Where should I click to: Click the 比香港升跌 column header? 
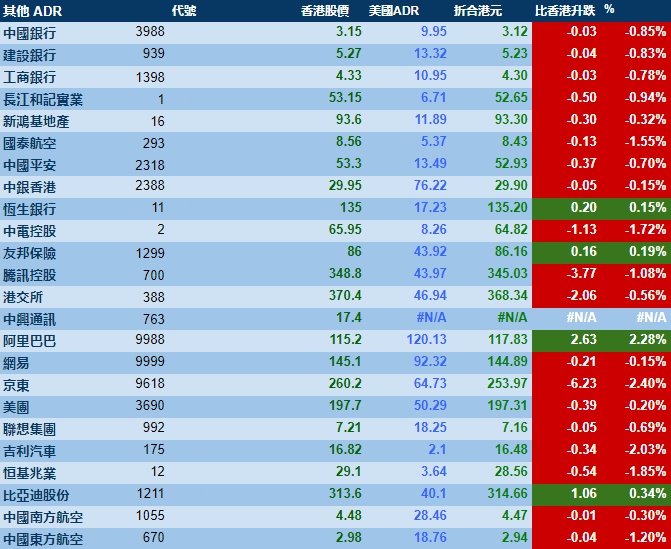click(x=565, y=11)
